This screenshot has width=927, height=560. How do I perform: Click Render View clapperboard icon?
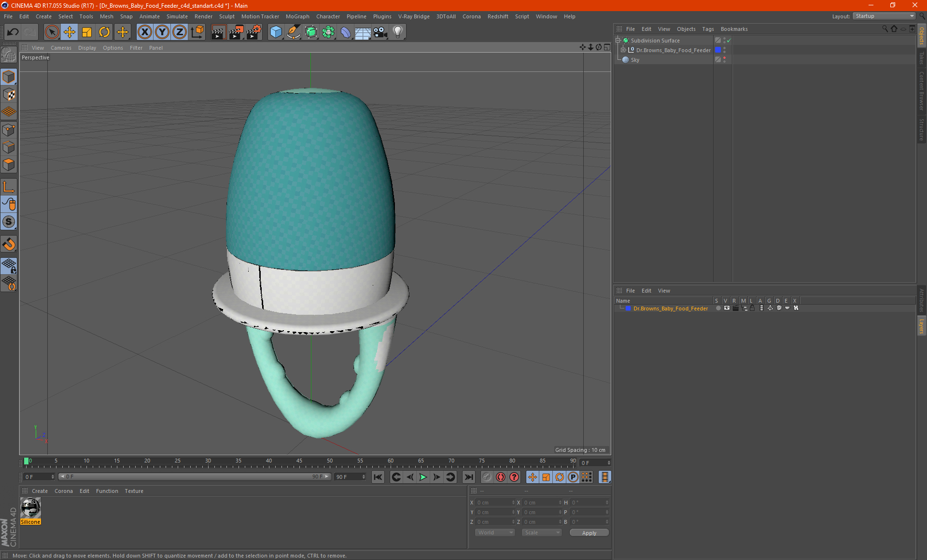(x=218, y=32)
